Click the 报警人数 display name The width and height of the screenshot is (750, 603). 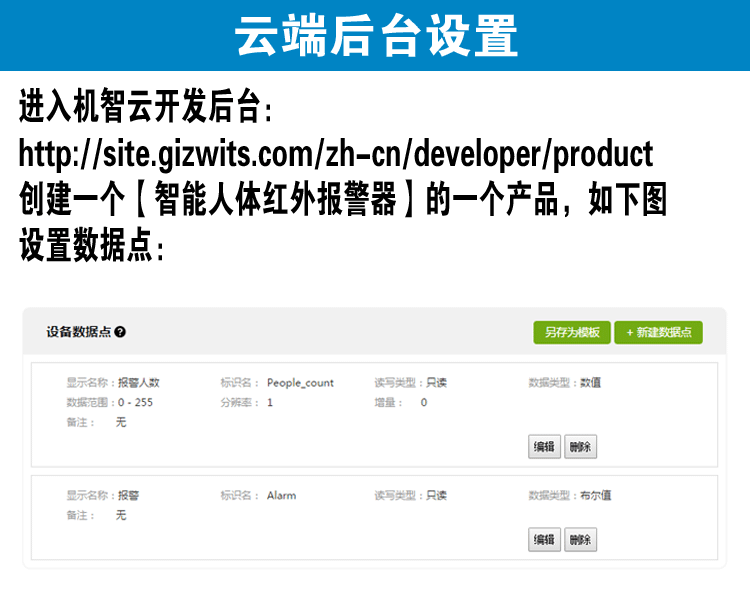139,383
